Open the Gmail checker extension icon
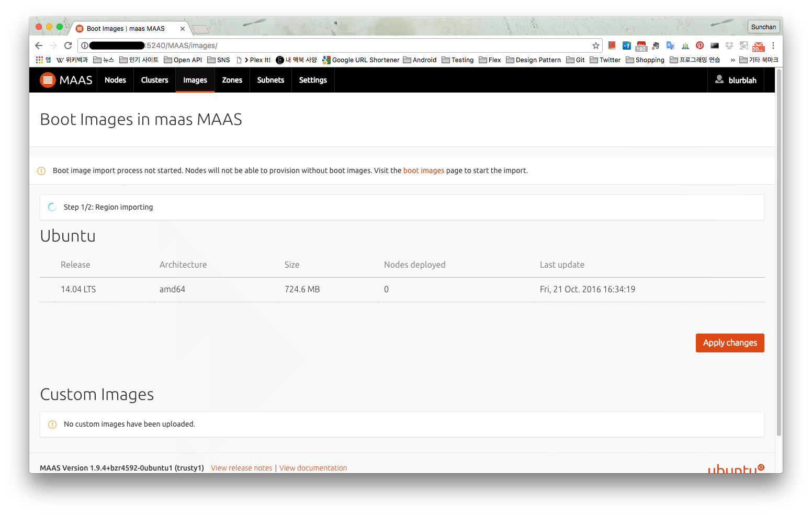Image resolution: width=812 pixels, height=515 pixels. coord(758,47)
